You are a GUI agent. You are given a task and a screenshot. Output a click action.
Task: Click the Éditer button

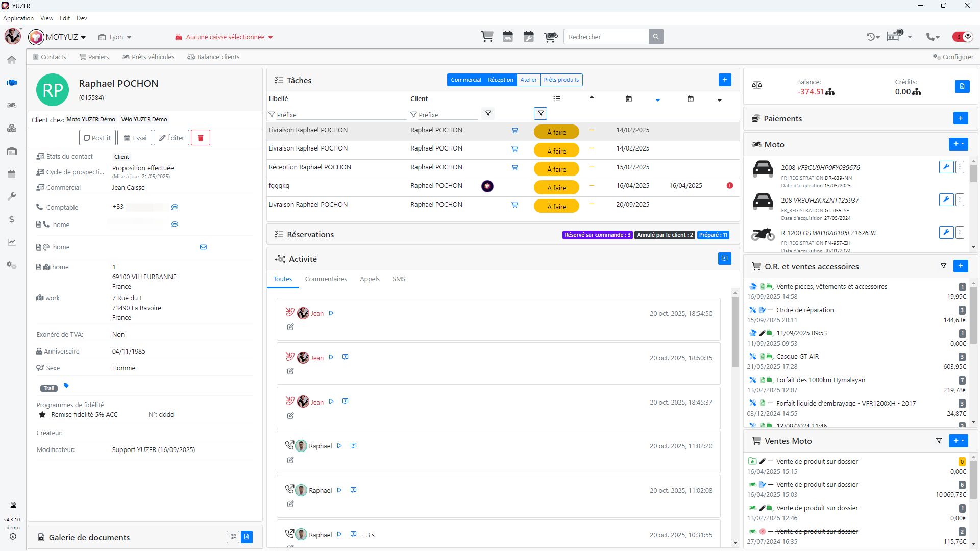point(171,138)
